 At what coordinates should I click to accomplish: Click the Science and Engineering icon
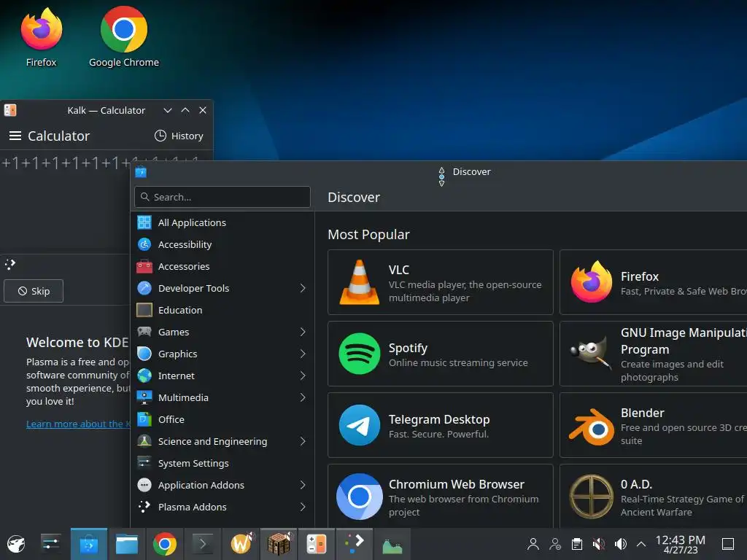(144, 441)
